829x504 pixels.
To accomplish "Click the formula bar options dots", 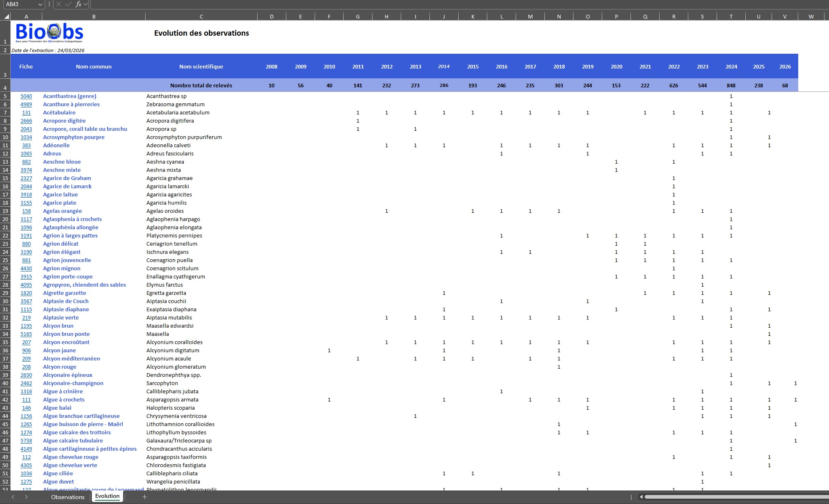I will (49, 4).
